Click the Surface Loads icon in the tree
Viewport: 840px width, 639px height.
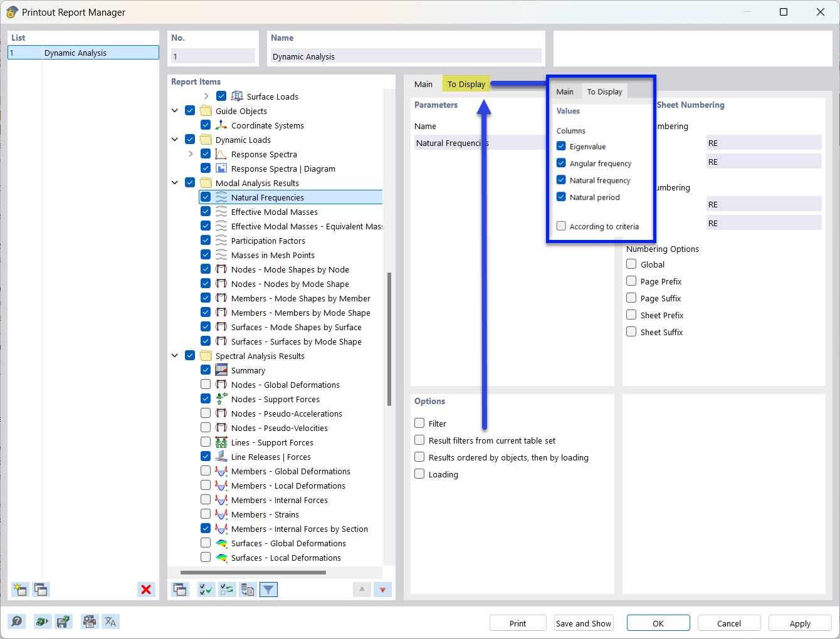pos(237,96)
